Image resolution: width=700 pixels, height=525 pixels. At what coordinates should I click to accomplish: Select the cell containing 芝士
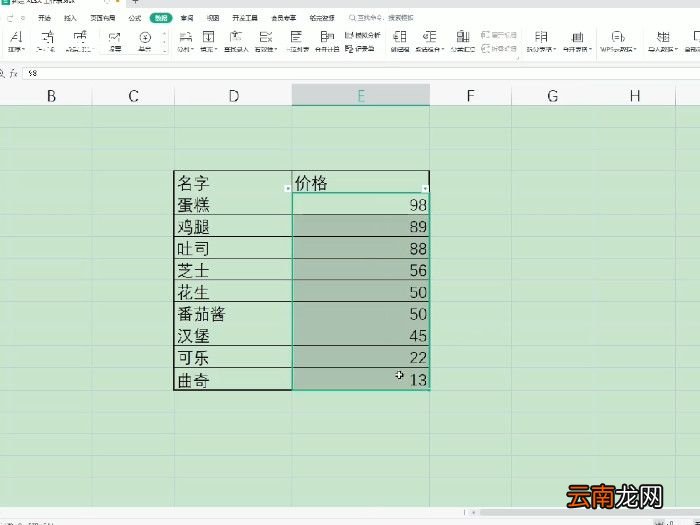233,270
